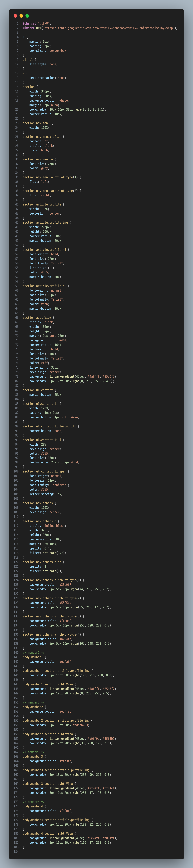This screenshot has height=868, width=193.
Task: Click 'font-family: "orbitron";' declaration
Action: (x=49, y=485)
